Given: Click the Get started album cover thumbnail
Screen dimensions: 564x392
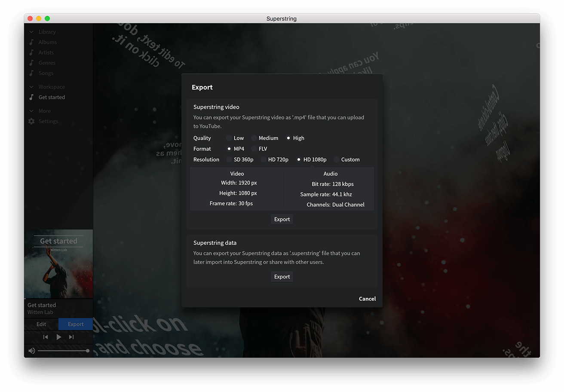Looking at the screenshot, I should (x=58, y=264).
